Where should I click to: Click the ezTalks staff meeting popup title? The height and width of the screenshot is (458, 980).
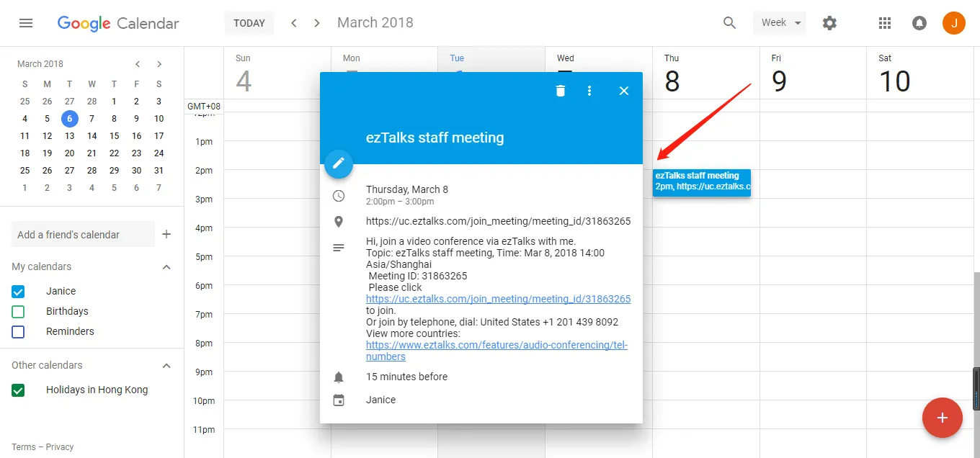[435, 138]
